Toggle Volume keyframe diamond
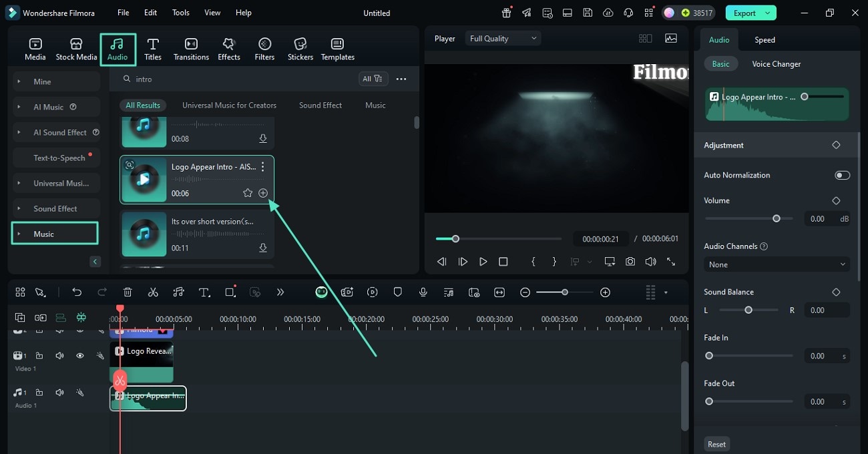Image resolution: width=868 pixels, height=454 pixels. [x=836, y=200]
